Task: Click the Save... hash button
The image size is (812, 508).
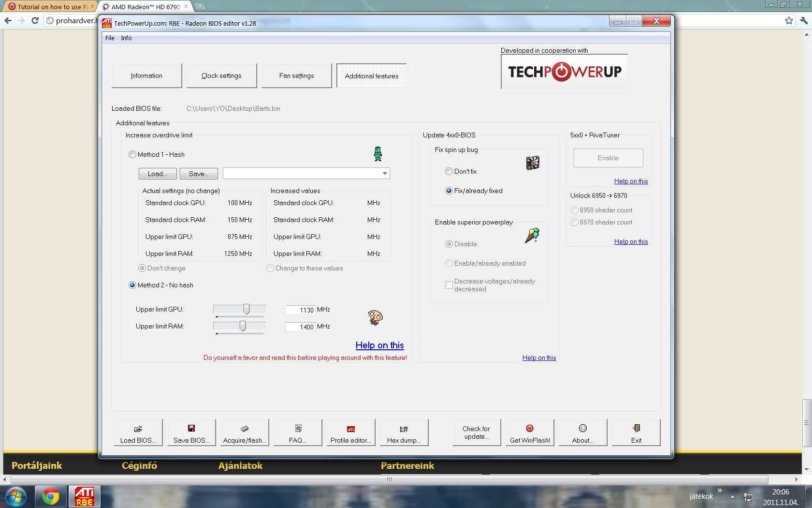Action: pos(199,174)
